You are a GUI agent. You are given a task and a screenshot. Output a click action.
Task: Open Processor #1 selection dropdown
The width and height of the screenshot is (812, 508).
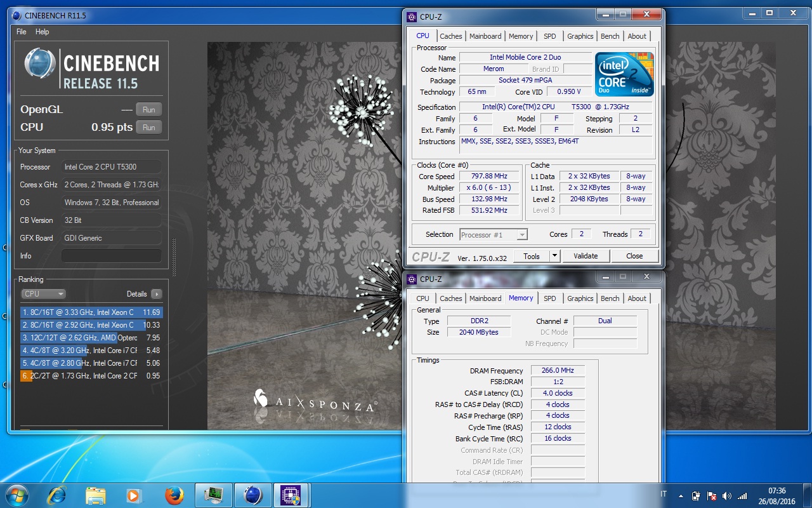pyautogui.click(x=494, y=235)
